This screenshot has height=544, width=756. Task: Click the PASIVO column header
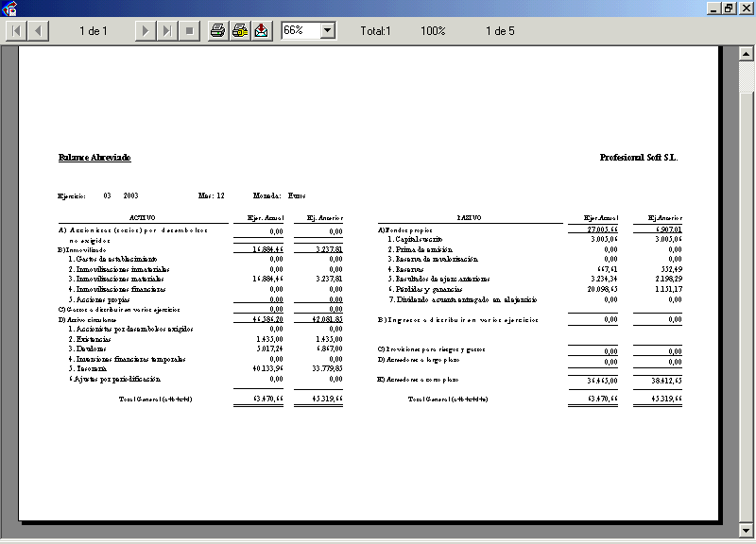(x=470, y=217)
